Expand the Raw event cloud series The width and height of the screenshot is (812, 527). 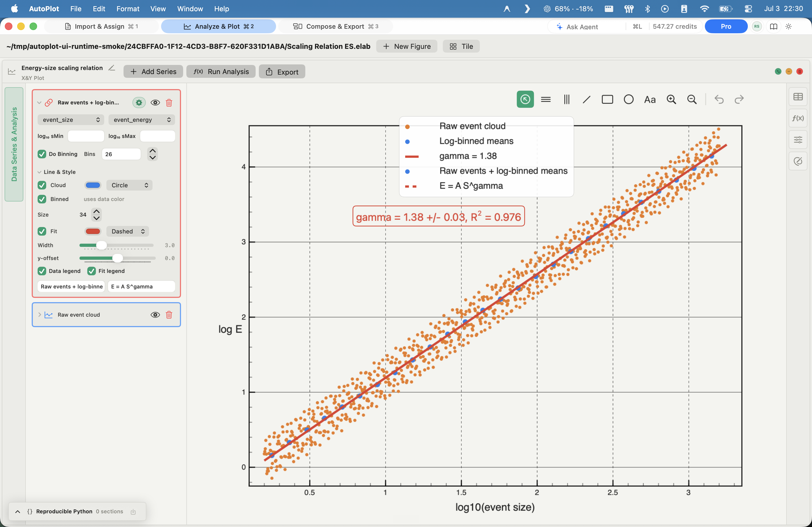39,315
